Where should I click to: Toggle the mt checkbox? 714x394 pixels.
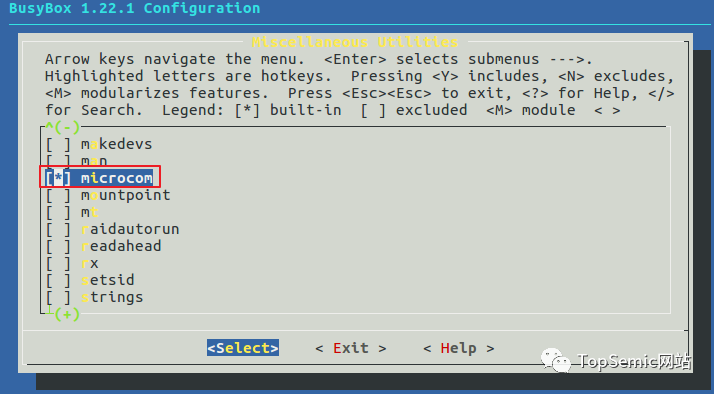pyautogui.click(x=58, y=212)
